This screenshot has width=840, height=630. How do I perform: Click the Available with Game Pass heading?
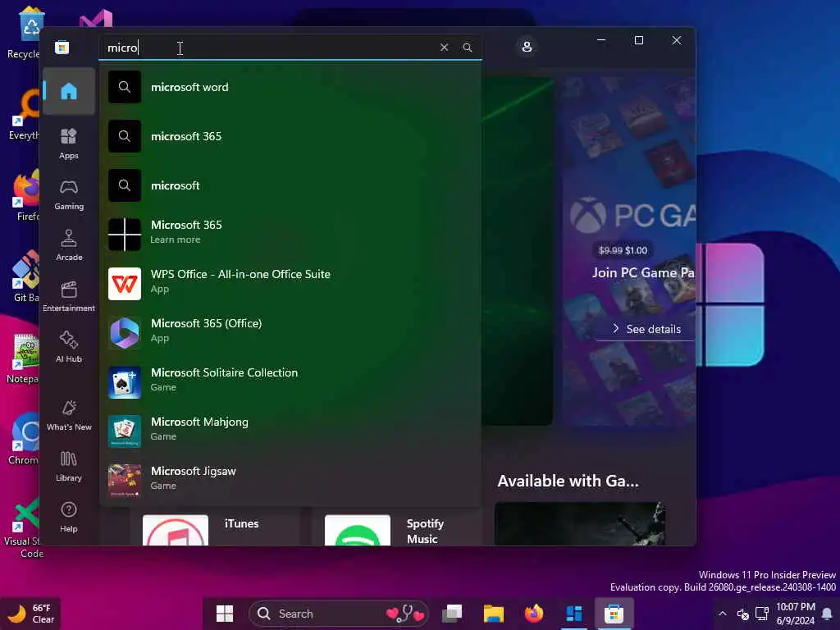568,481
